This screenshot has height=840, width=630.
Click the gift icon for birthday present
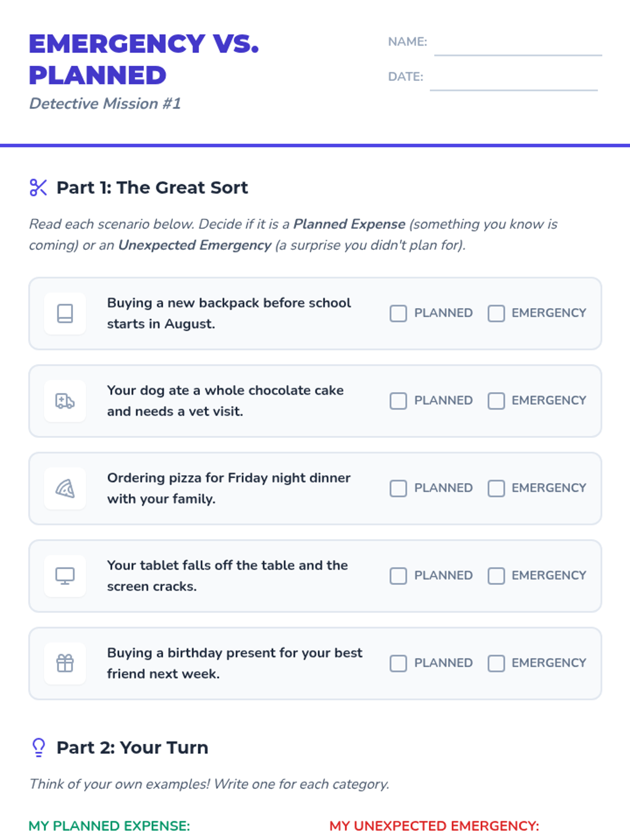click(65, 664)
